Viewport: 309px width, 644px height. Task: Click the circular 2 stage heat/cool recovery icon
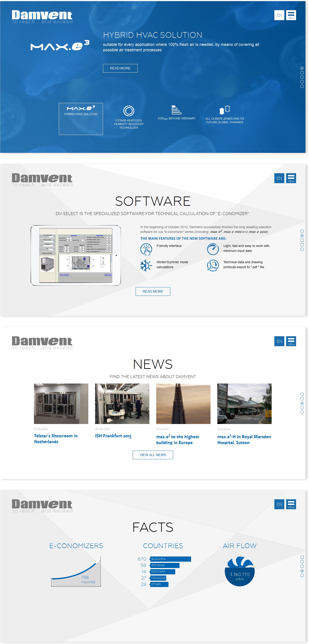(x=129, y=111)
